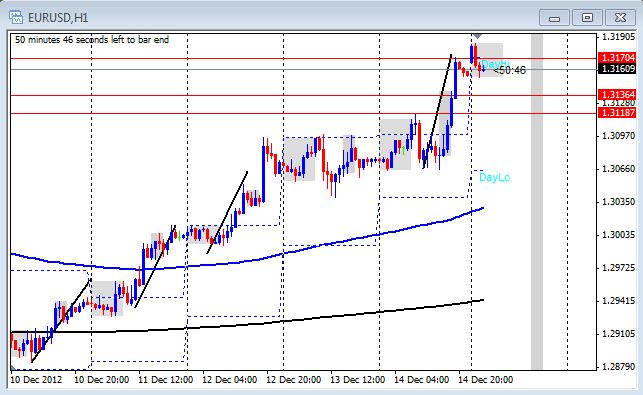Click '11 Dec 12:00' on the time axis

(x=166, y=379)
